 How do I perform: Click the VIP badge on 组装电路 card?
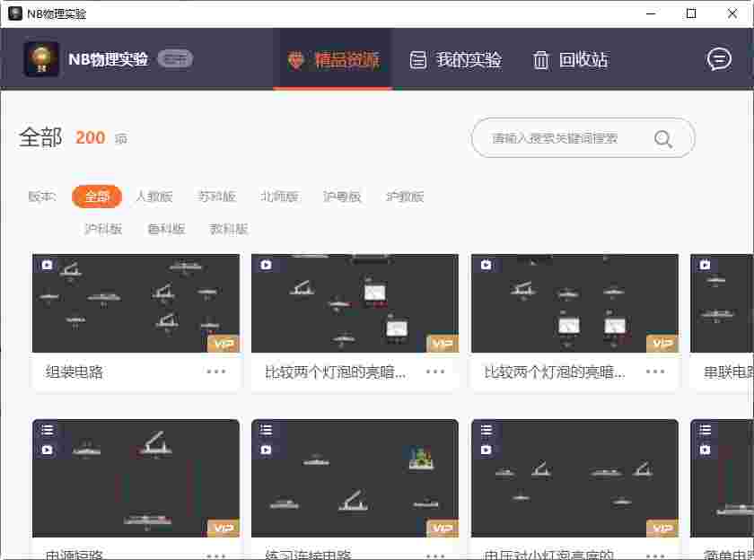coord(223,343)
